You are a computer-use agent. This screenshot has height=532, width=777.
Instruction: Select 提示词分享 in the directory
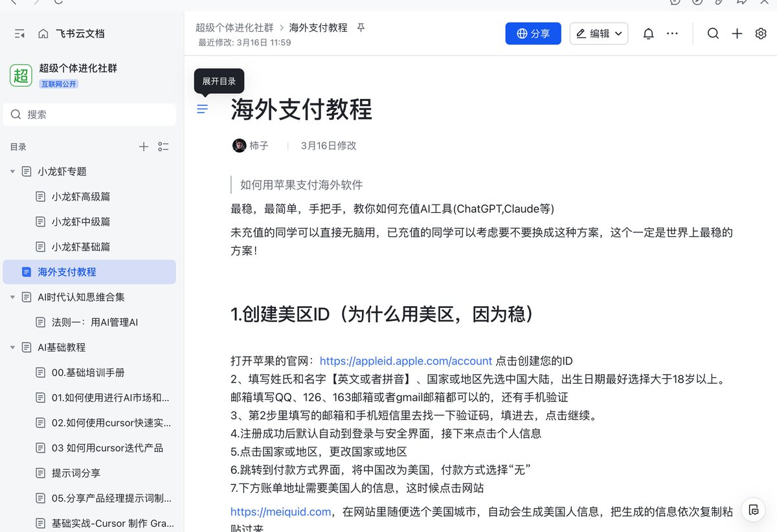pyautogui.click(x=76, y=473)
